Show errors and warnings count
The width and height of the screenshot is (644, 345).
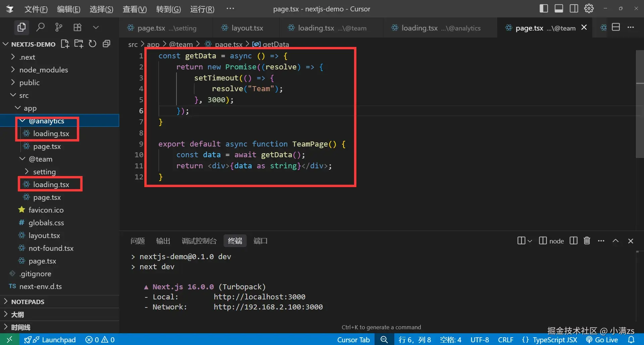click(100, 340)
